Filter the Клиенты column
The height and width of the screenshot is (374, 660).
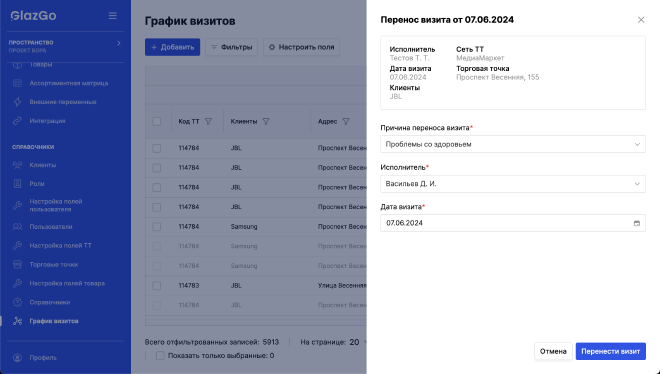tap(266, 121)
